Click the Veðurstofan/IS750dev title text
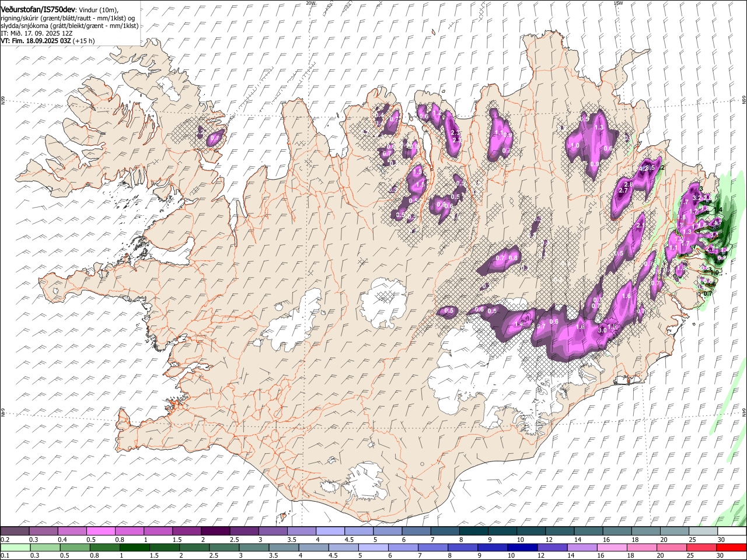This screenshot has height=560, width=747. click(38, 9)
